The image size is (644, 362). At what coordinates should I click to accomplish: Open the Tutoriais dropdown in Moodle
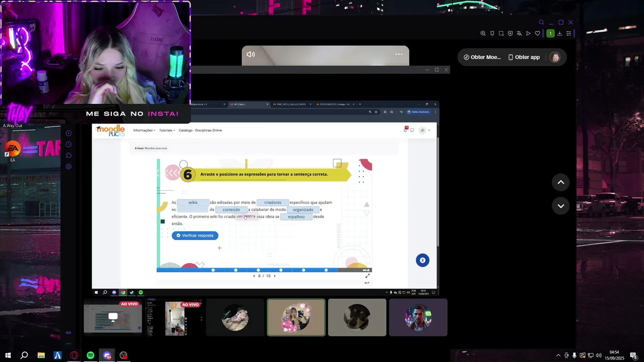click(x=167, y=130)
